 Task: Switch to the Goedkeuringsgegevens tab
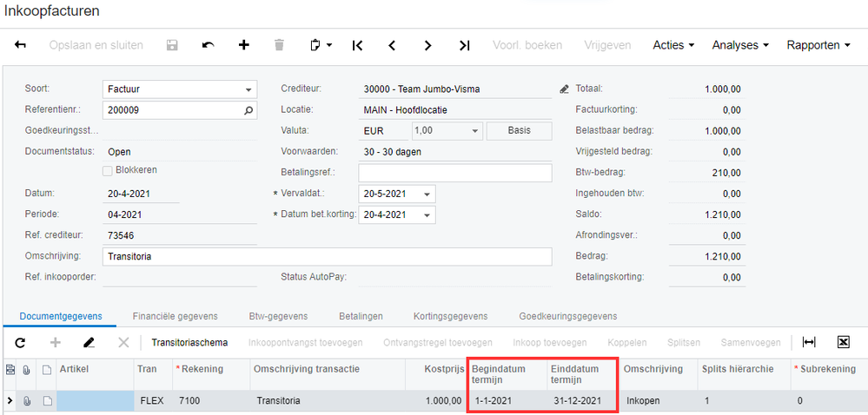pyautogui.click(x=568, y=317)
